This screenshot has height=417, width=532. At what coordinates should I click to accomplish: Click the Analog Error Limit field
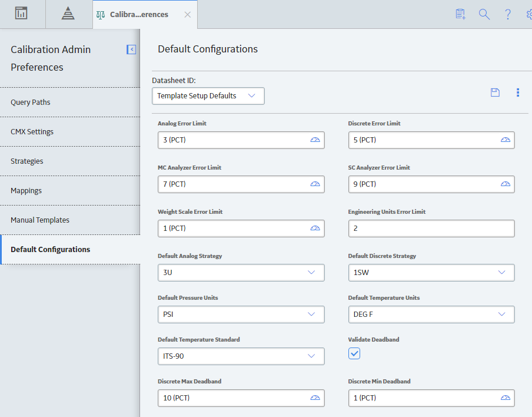[241, 140]
